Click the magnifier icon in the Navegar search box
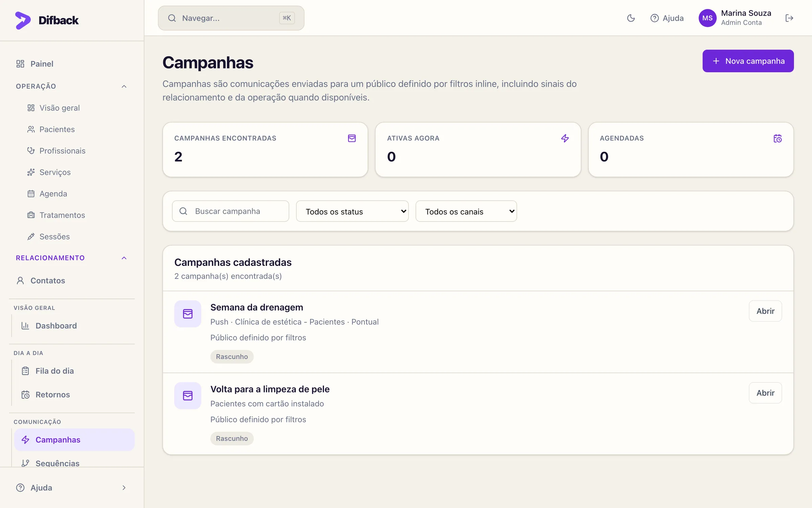The height and width of the screenshot is (508, 812). click(172, 18)
